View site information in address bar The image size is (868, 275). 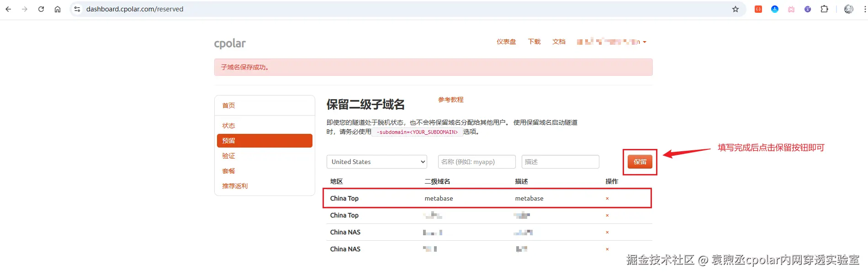point(77,9)
